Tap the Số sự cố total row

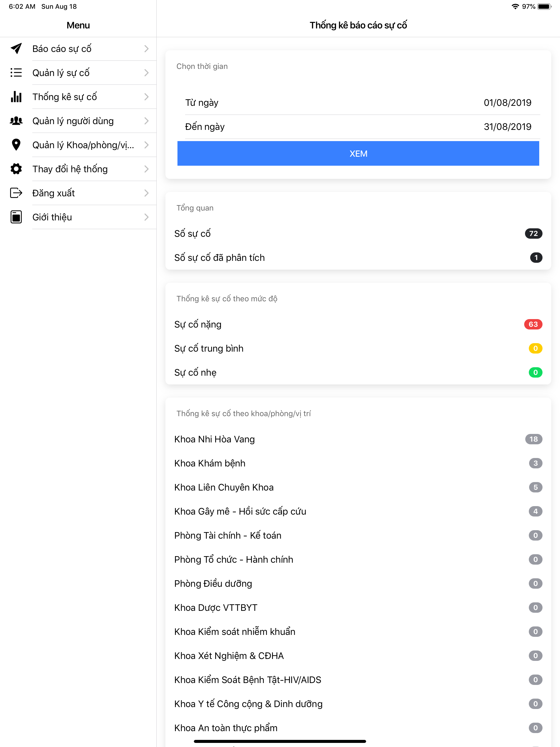pos(358,233)
